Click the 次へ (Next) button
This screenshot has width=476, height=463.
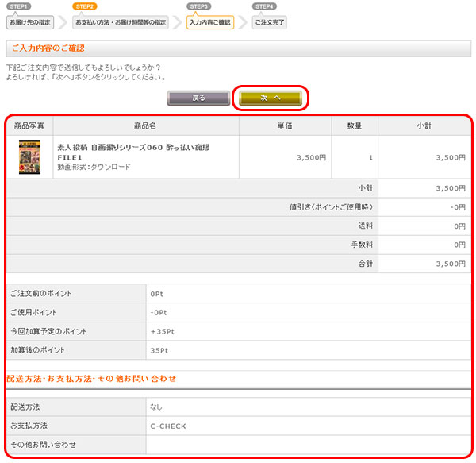pos(271,98)
